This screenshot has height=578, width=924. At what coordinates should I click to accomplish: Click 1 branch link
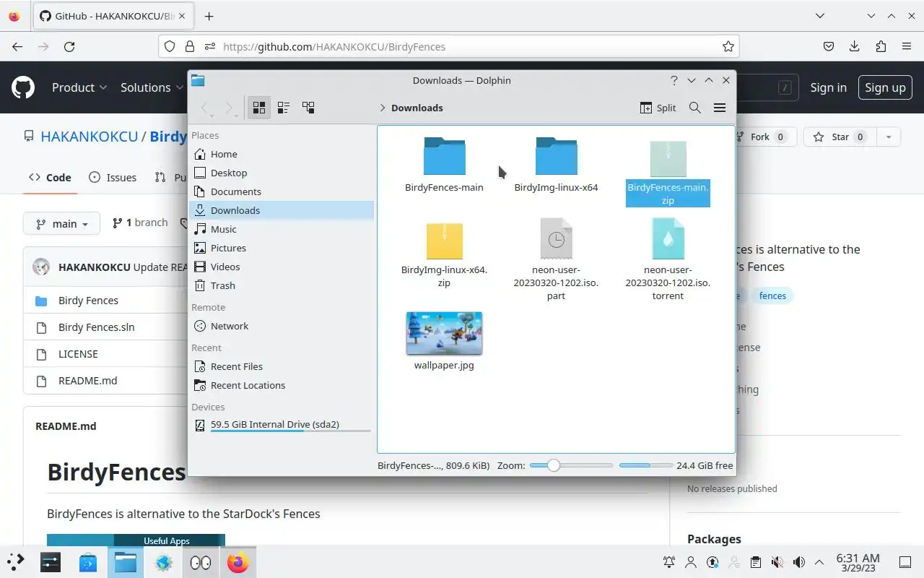pos(140,223)
